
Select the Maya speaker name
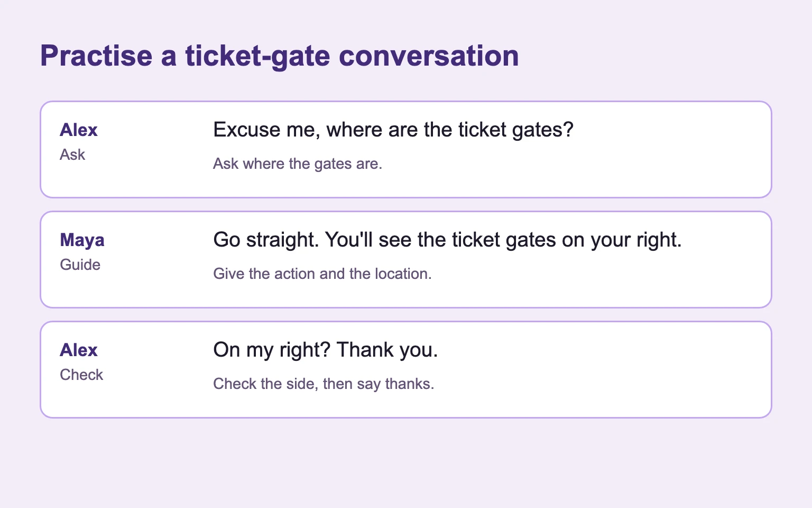(x=82, y=240)
